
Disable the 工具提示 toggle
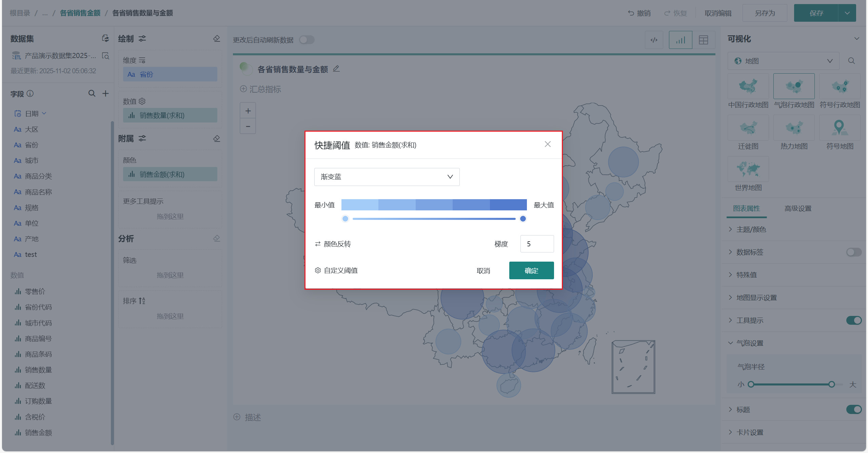click(853, 320)
